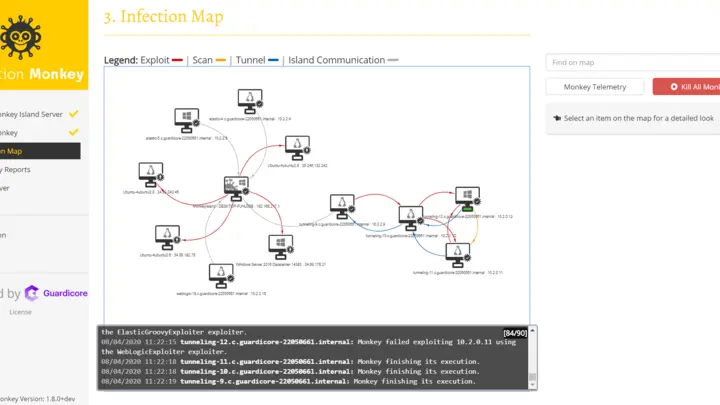Image resolution: width=720 pixels, height=405 pixels.
Task: Go to the Security Reports page
Action: coord(20,169)
